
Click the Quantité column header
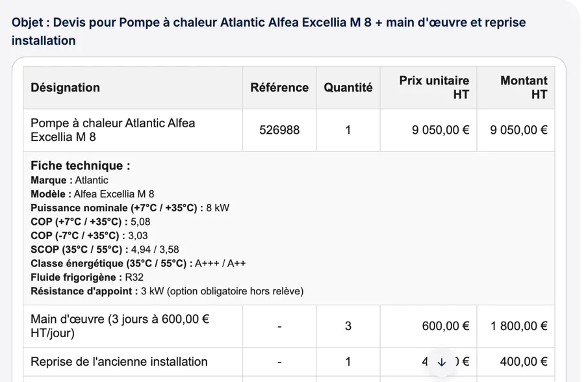pos(348,88)
